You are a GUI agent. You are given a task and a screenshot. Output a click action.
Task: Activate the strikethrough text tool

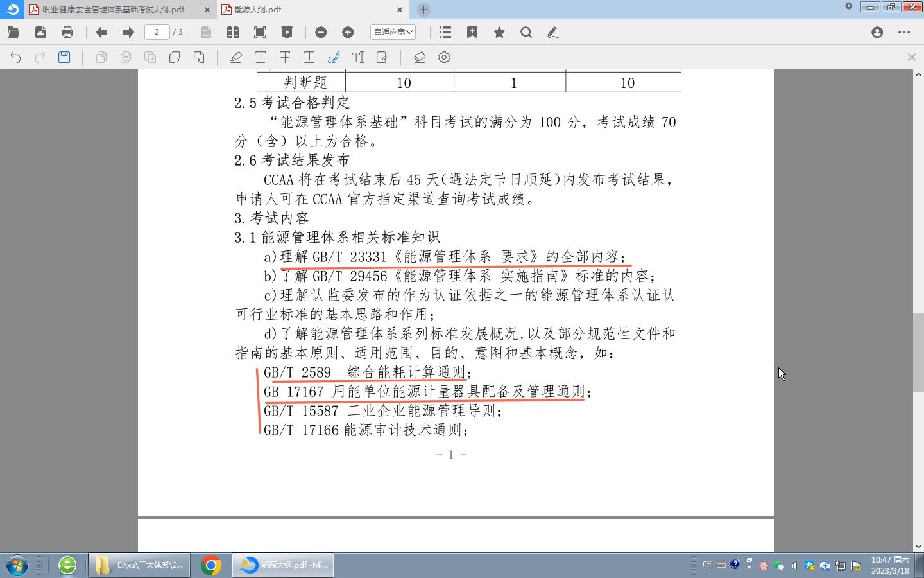[284, 57]
